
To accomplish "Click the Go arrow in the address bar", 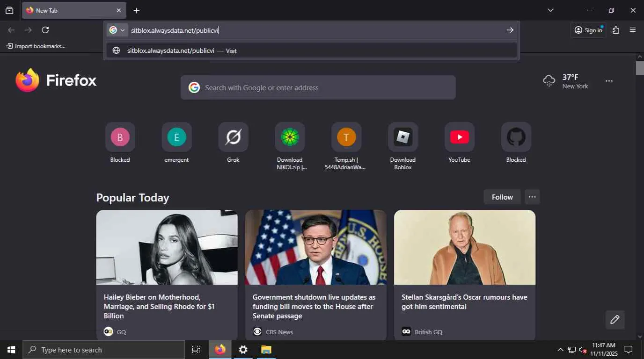I will [510, 30].
